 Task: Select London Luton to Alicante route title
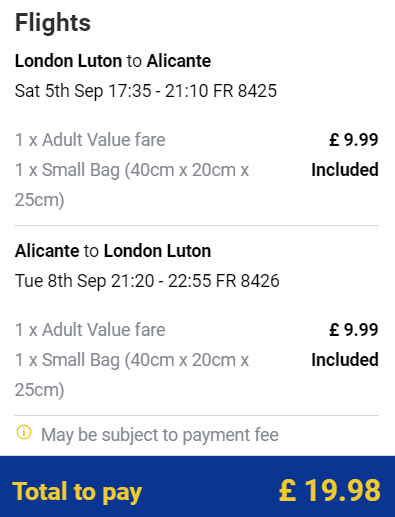coord(113,61)
